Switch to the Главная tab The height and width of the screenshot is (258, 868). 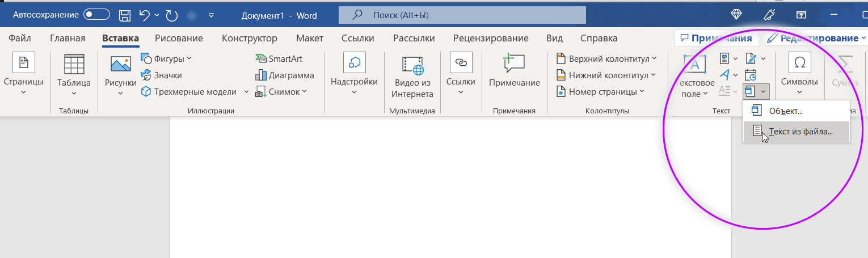point(68,39)
